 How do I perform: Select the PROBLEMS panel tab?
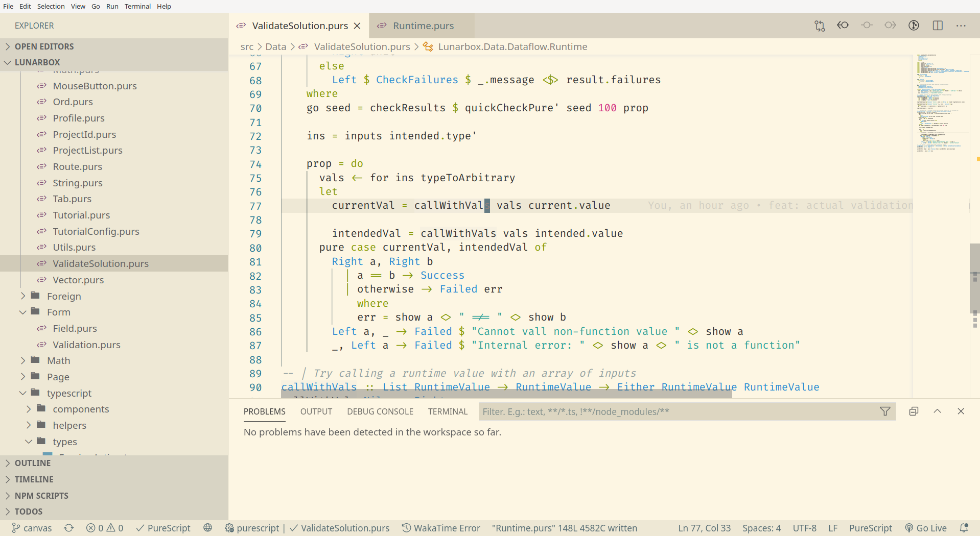pyautogui.click(x=265, y=411)
